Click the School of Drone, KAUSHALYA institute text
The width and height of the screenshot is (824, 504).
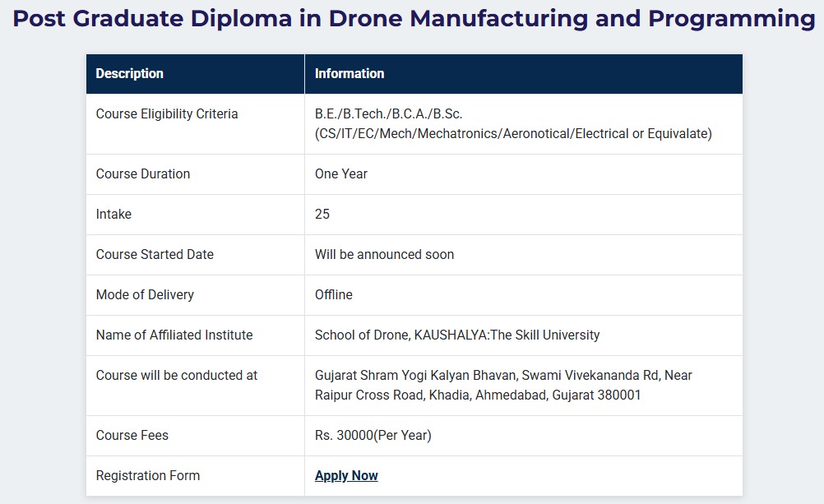(457, 335)
